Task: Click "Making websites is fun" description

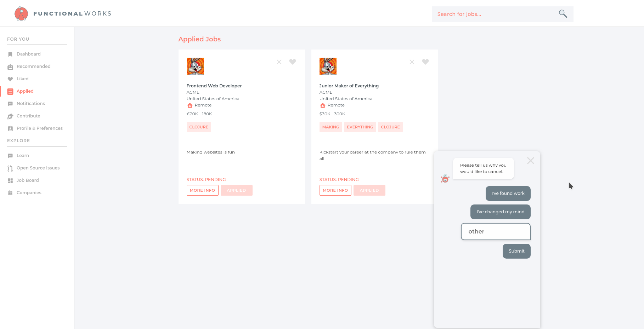Action: [x=211, y=152]
